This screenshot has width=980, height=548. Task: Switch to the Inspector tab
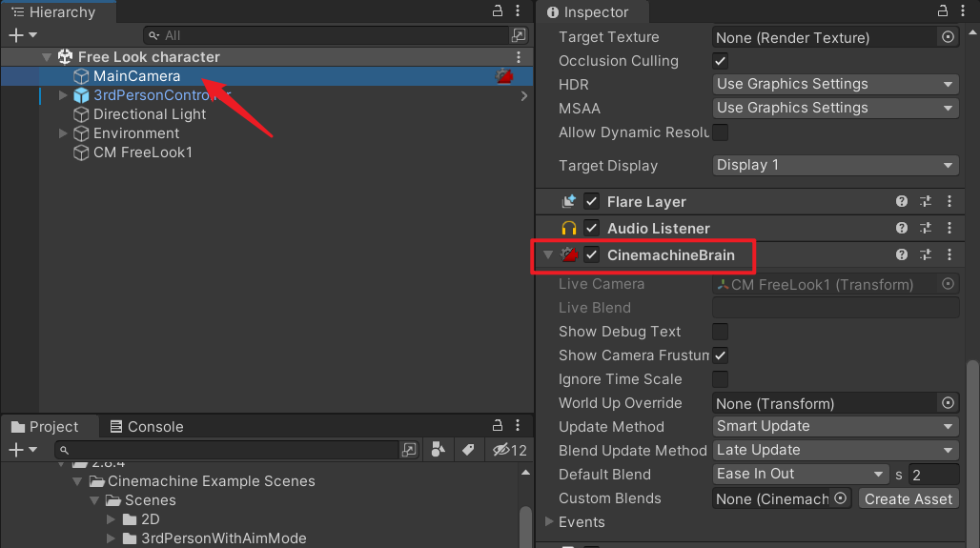587,11
